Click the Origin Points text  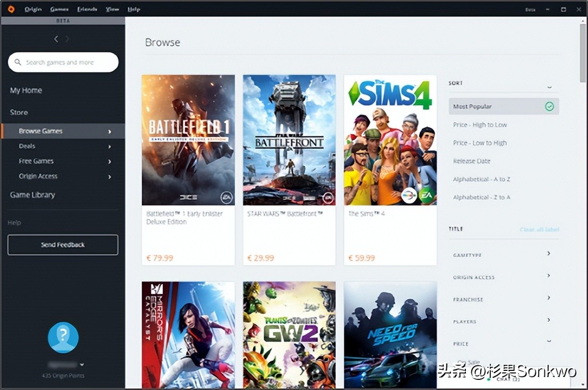tap(63, 375)
